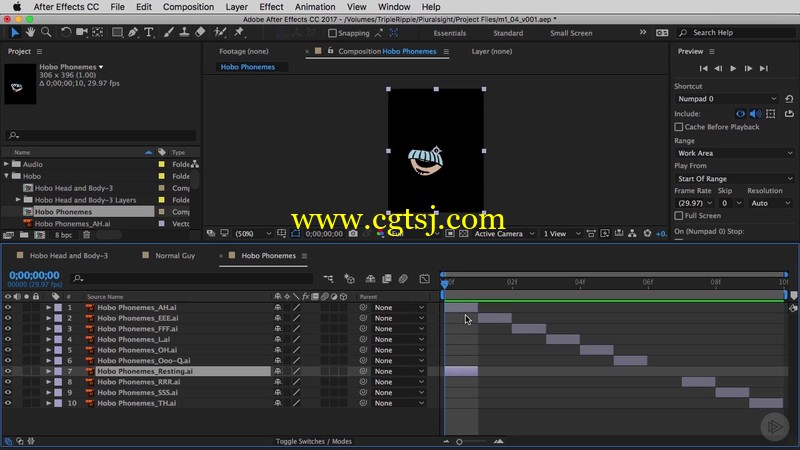
Task: Switch to Normal Guy timeline tab
Action: pyautogui.click(x=175, y=256)
